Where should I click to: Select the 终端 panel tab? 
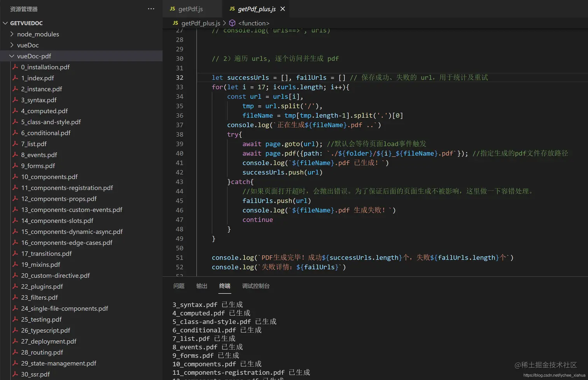pos(225,286)
